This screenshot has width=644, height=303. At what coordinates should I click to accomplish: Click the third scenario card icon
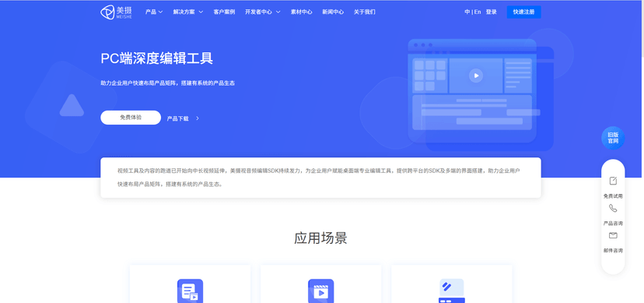tap(452, 291)
